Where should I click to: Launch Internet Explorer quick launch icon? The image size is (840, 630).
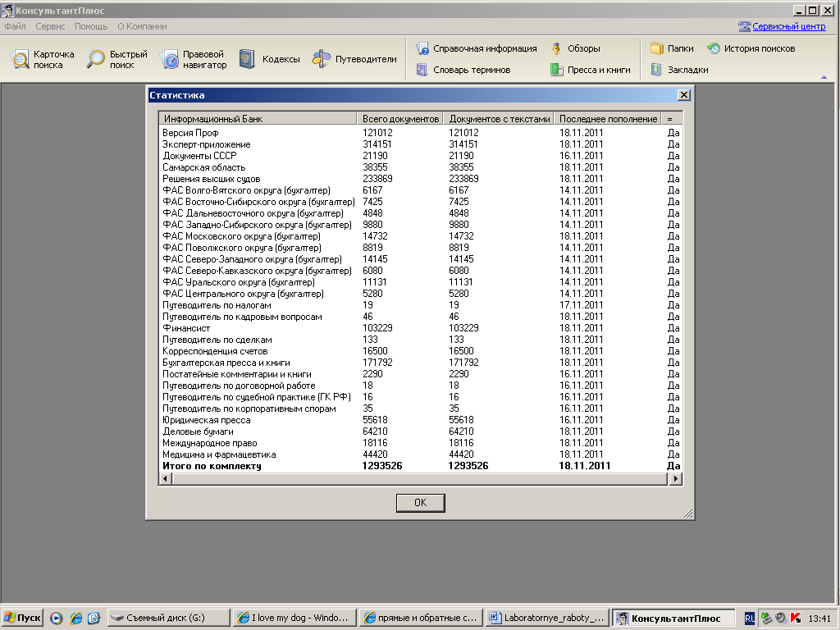tap(76, 618)
